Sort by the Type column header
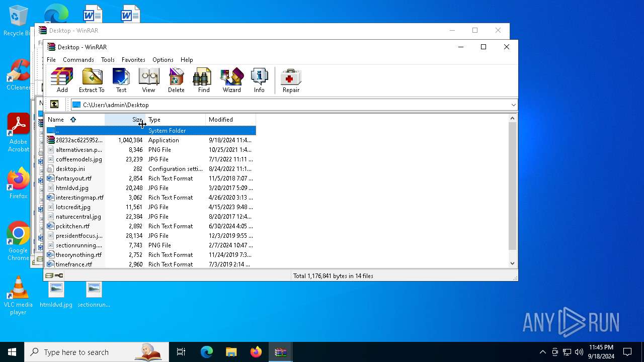 tap(176, 120)
